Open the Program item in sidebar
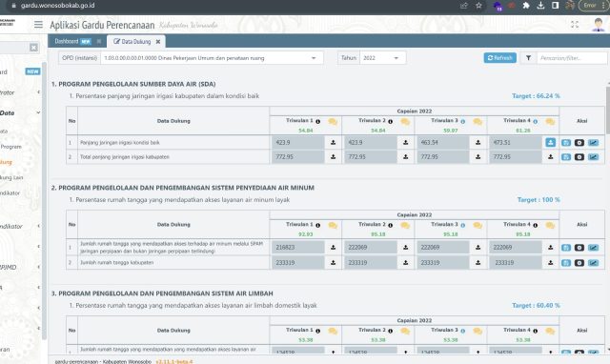The width and height of the screenshot is (610, 364). coord(10,147)
